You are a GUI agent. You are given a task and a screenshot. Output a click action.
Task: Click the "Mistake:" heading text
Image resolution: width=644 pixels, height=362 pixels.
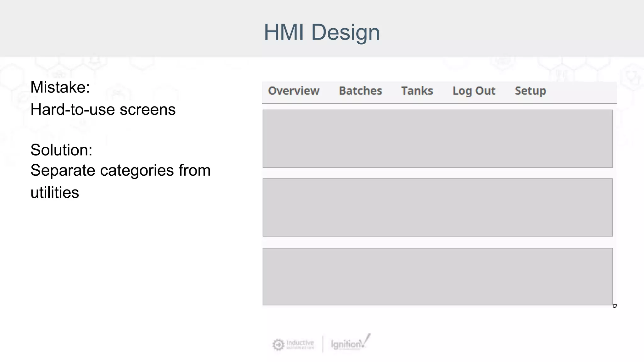pyautogui.click(x=60, y=87)
